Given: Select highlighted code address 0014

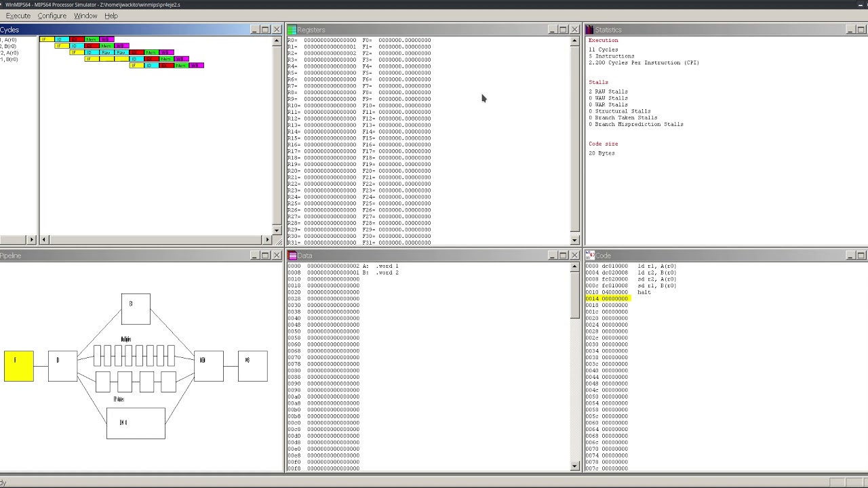Looking at the screenshot, I should click(608, 298).
